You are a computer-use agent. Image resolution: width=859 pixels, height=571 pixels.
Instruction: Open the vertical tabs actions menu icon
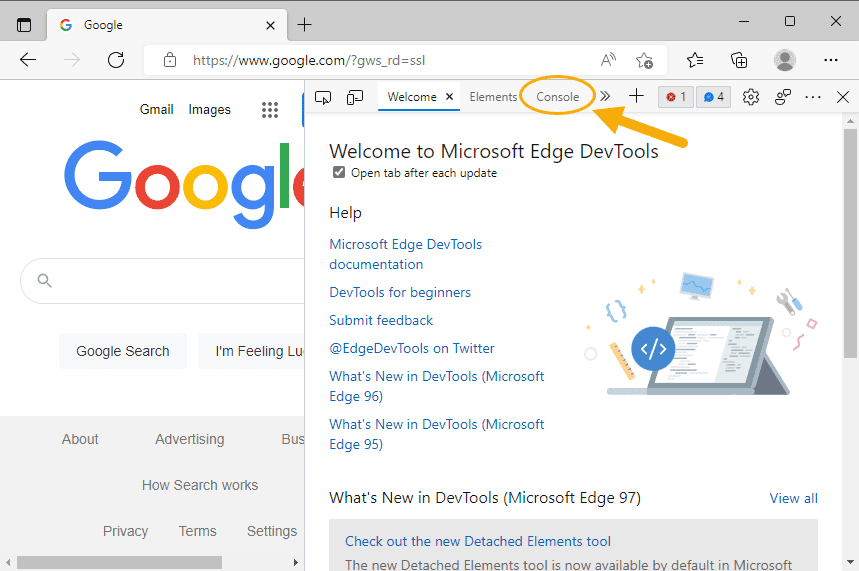pyautogui.click(x=24, y=25)
